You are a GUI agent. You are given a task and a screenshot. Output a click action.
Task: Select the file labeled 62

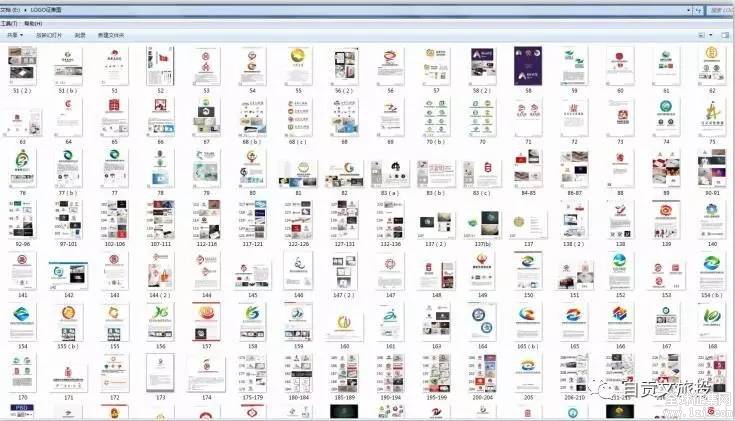tap(712, 66)
